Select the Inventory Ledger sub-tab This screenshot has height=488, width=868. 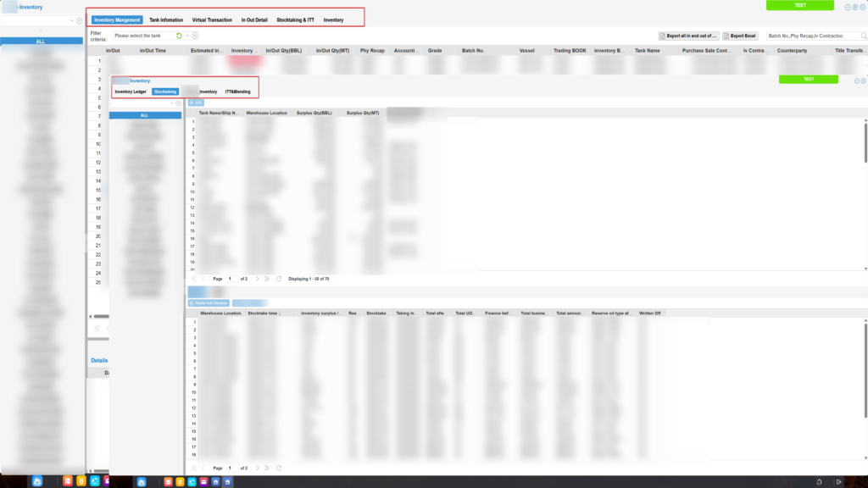tap(131, 91)
